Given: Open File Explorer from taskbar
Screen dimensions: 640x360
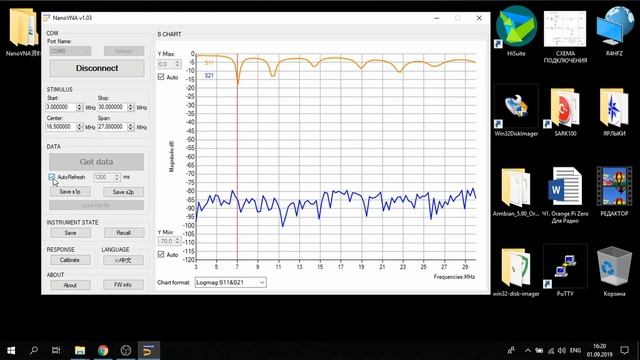Looking at the screenshot, I should (x=80, y=350).
